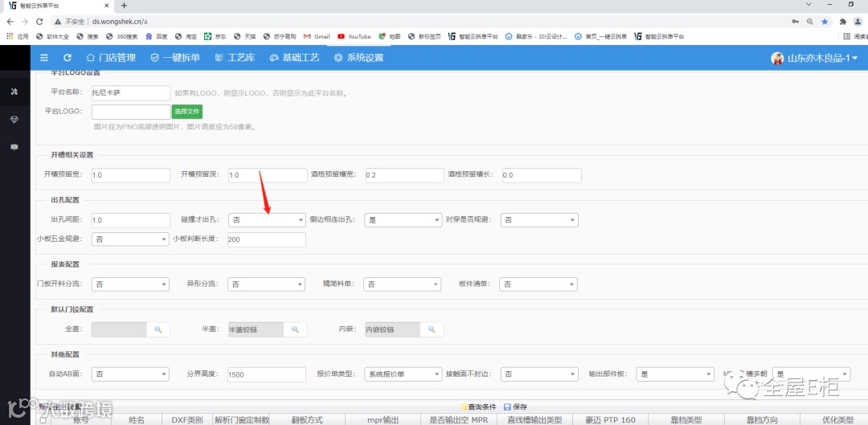
Task: Click the 直线槽输出类型 column header
Action: (534, 420)
